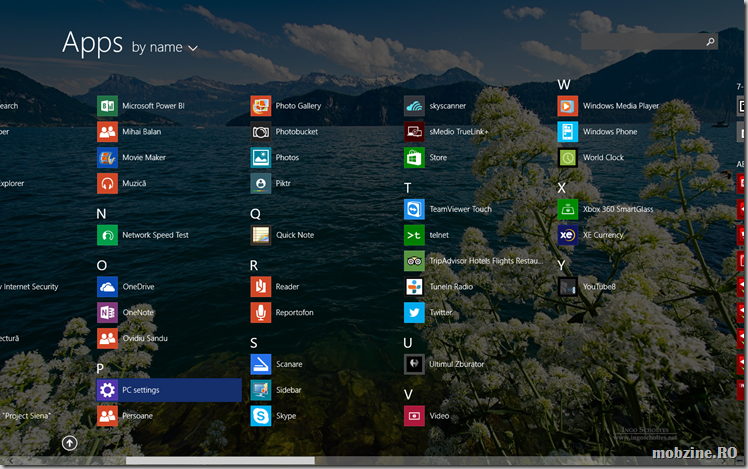
Task: Open the Windows Phone icon
Action: click(x=568, y=132)
